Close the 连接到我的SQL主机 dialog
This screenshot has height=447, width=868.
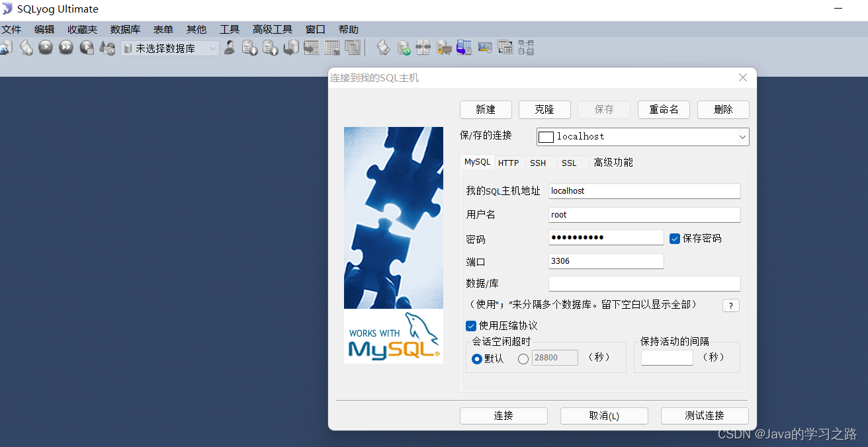(x=743, y=78)
